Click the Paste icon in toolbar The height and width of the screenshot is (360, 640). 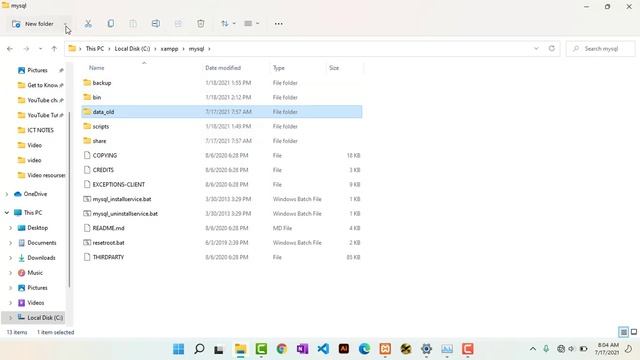[x=133, y=24]
